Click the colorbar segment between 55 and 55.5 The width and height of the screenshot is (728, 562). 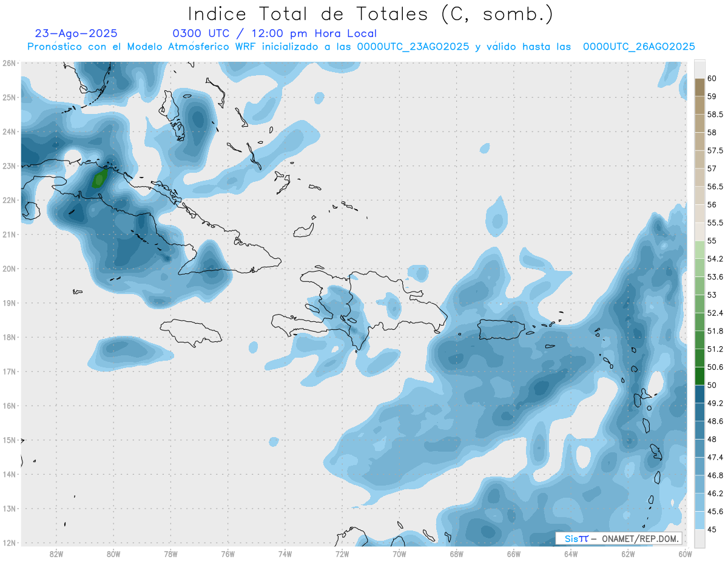pyautogui.click(x=699, y=232)
